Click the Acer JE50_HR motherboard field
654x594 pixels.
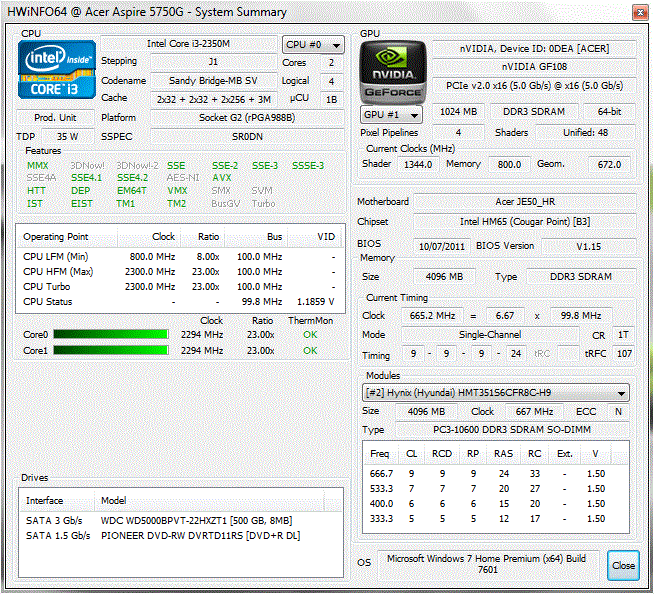coord(525,202)
